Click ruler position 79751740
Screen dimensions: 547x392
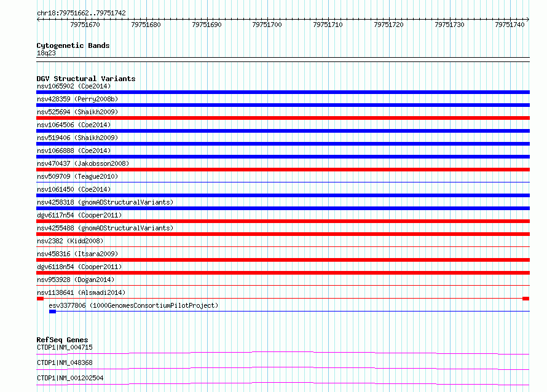pyautogui.click(x=510, y=25)
